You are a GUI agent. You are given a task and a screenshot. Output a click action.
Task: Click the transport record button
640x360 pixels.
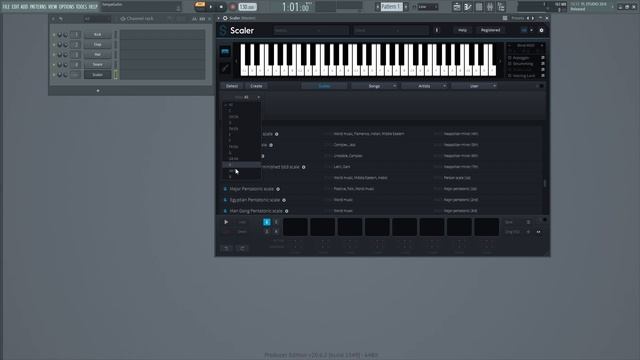pos(232,7)
